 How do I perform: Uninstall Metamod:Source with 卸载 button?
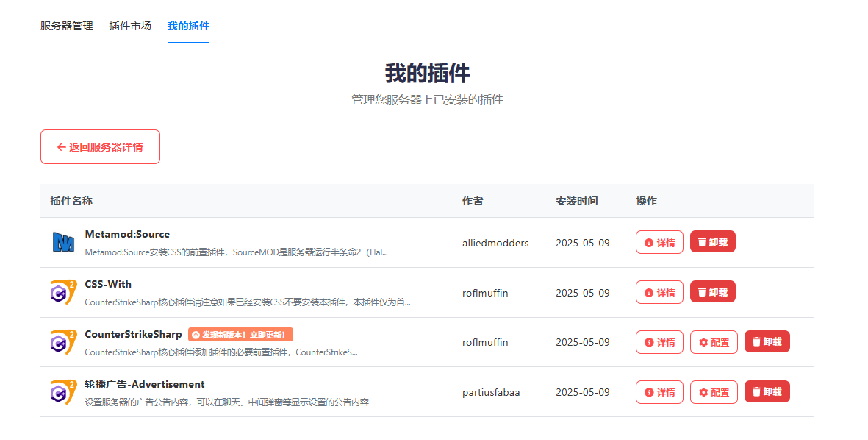(712, 241)
